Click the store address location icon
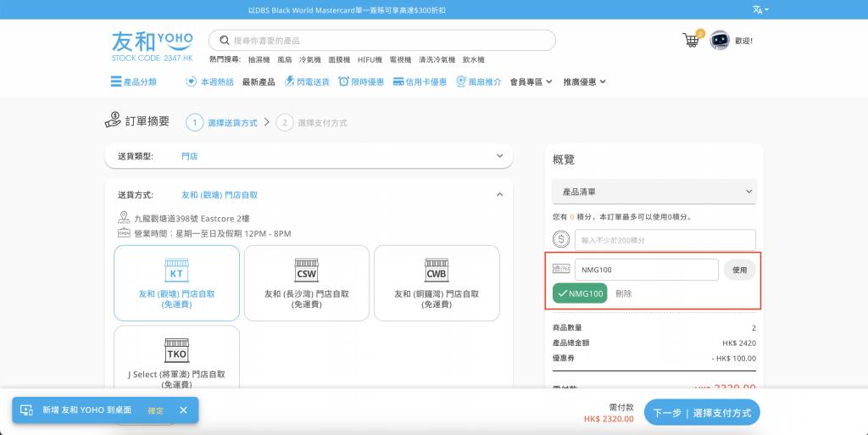 point(124,217)
